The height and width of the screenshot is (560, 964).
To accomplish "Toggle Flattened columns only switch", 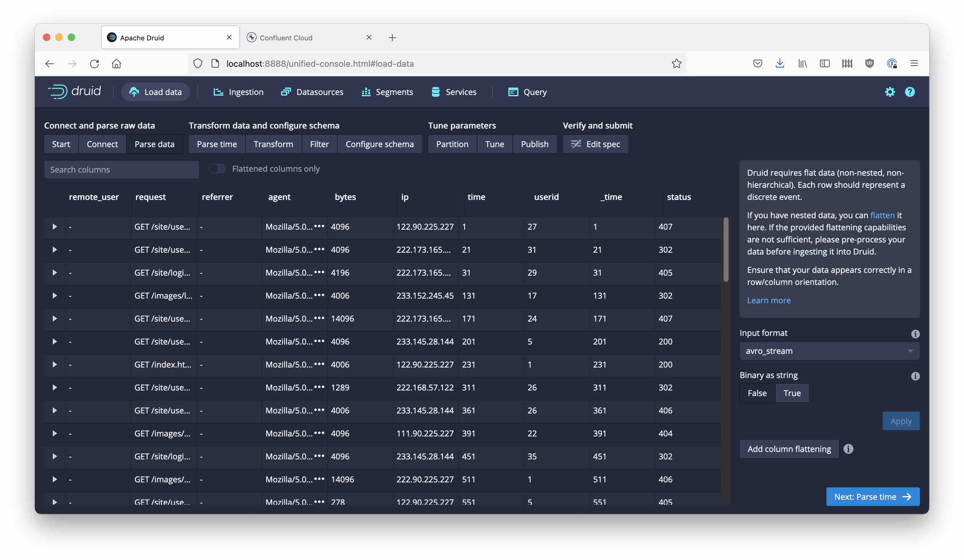I will [x=217, y=169].
